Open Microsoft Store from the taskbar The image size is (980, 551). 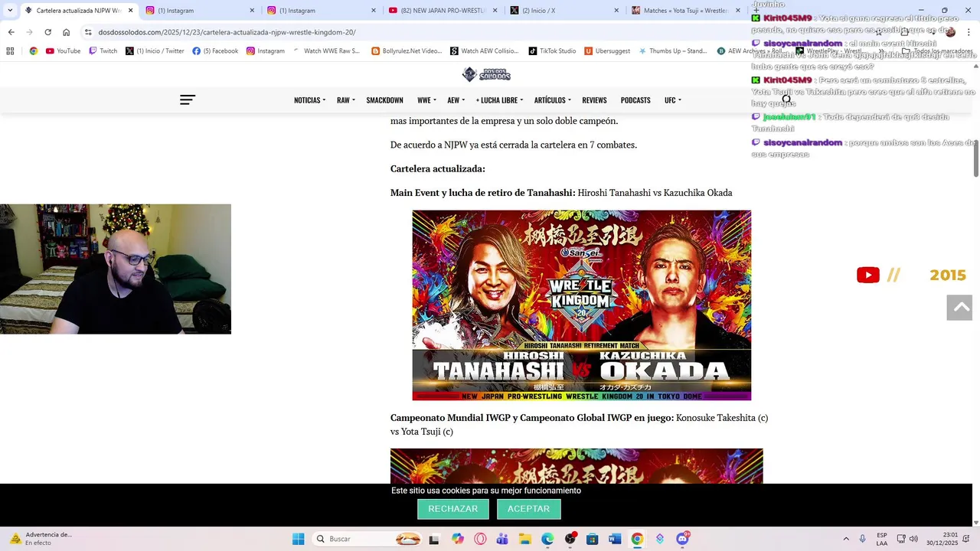tap(592, 539)
